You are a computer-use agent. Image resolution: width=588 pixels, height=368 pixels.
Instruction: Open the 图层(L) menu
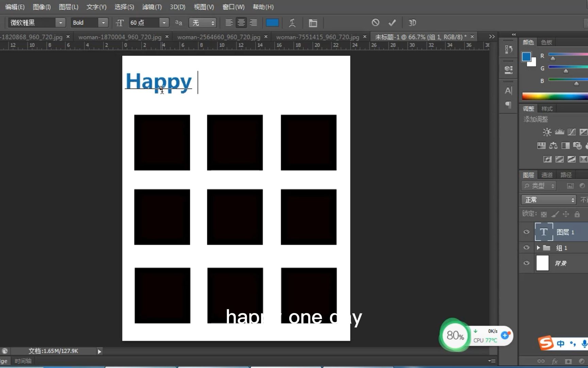pyautogui.click(x=68, y=7)
